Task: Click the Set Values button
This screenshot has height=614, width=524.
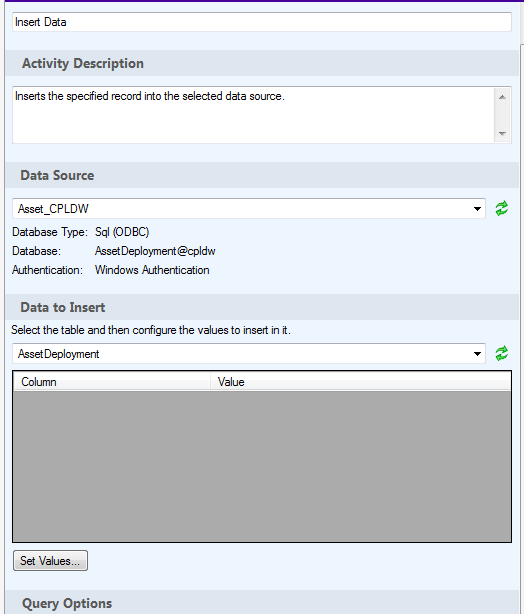Action: coord(50,561)
